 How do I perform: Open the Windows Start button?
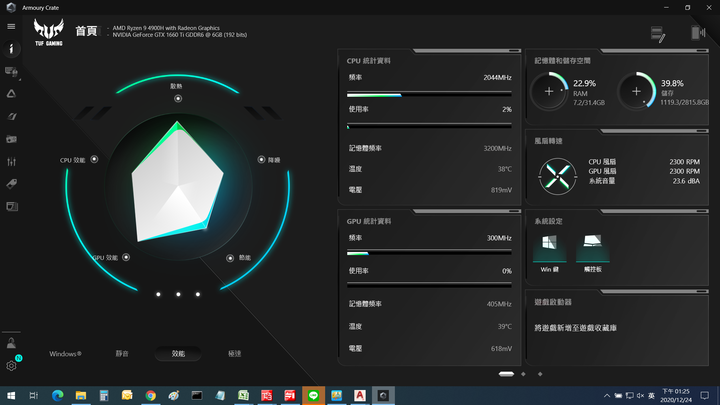point(11,395)
